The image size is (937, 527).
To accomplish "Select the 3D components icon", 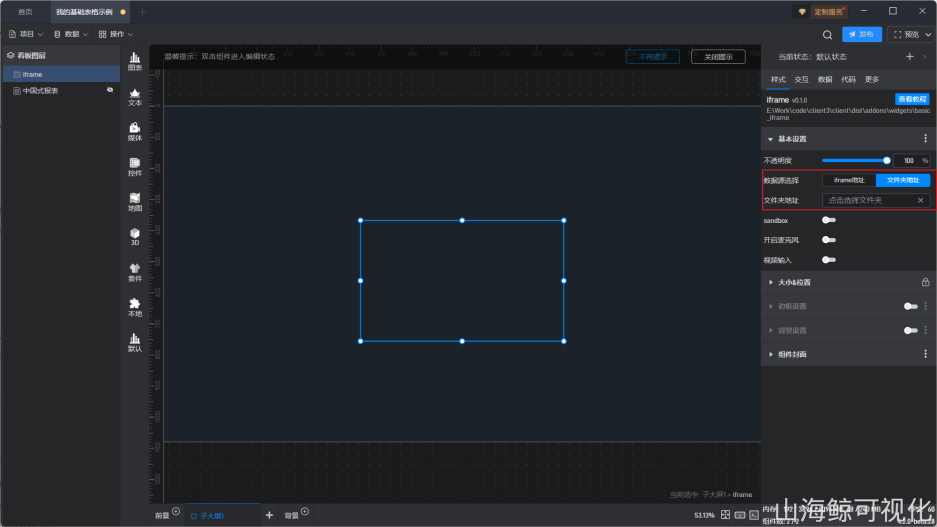I will pyautogui.click(x=134, y=236).
